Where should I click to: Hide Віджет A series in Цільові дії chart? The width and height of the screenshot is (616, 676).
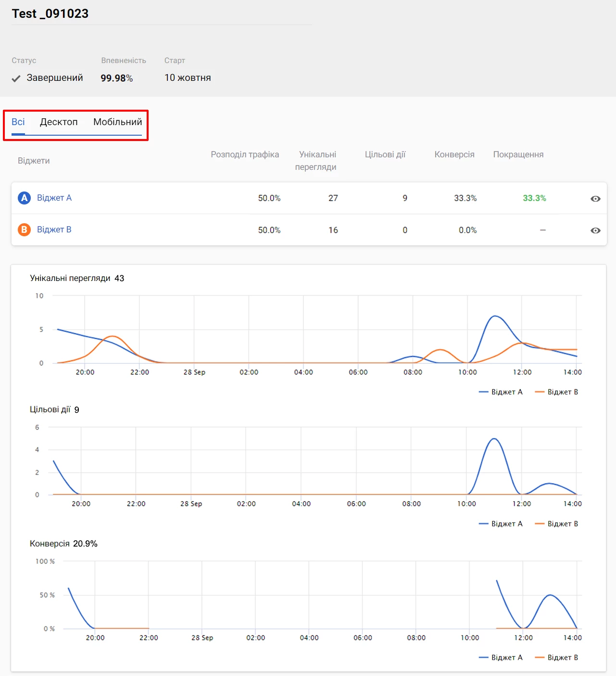pyautogui.click(x=501, y=524)
